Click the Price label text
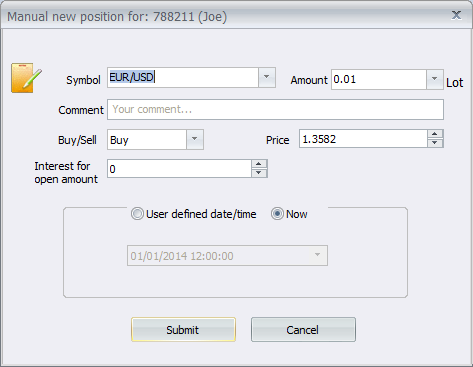 click(x=278, y=140)
